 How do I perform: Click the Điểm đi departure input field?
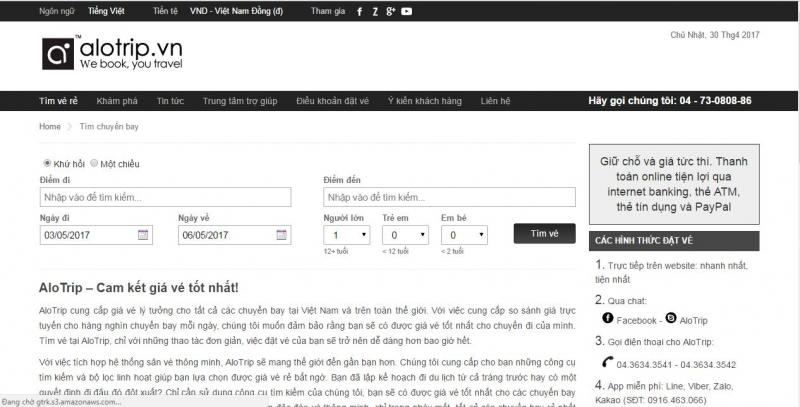165,197
